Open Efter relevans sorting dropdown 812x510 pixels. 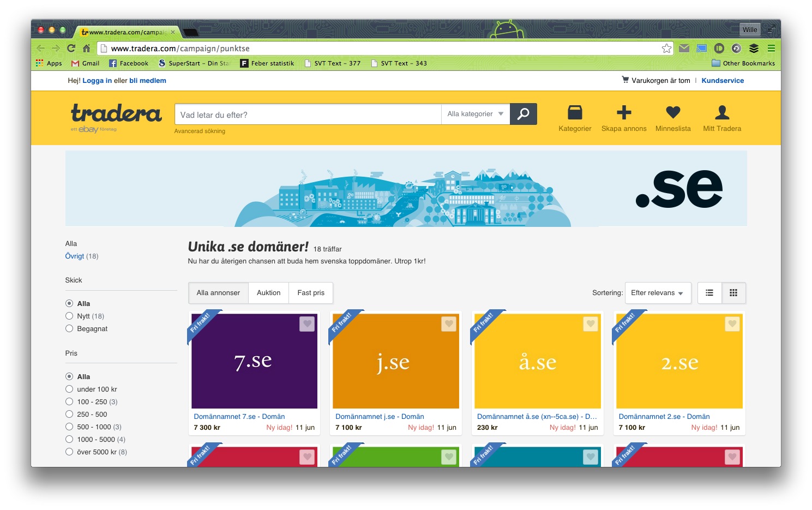[x=658, y=293]
